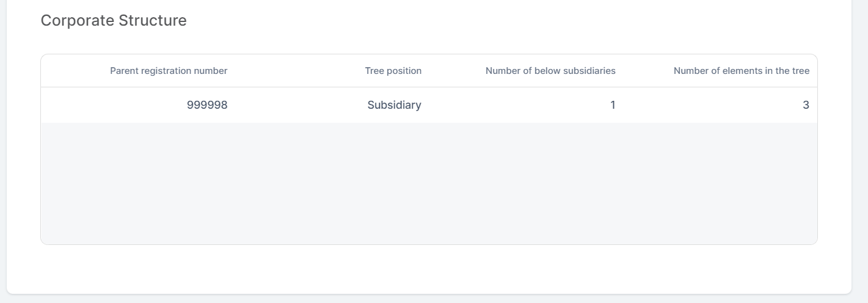Click the white card space beneath the table
The image size is (868, 303).
tap(428, 269)
